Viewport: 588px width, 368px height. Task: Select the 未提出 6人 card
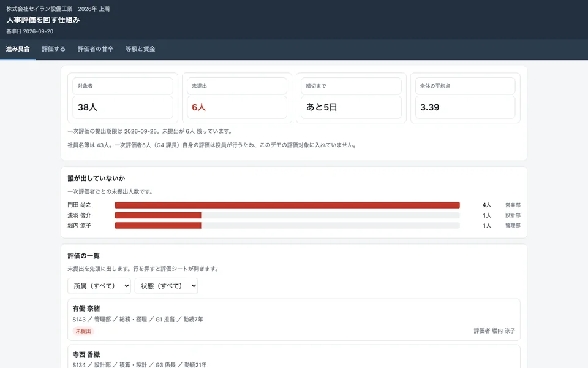pos(237,98)
